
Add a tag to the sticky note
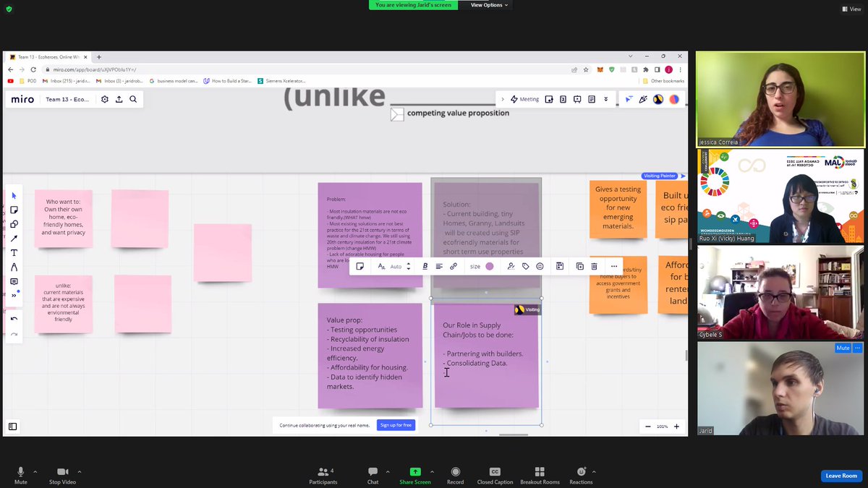[x=526, y=266]
